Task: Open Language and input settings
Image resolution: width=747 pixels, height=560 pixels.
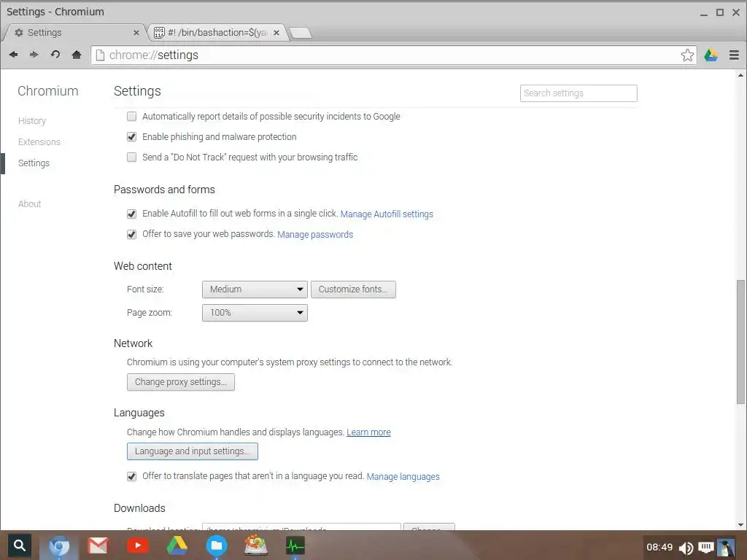Action: pos(193,451)
